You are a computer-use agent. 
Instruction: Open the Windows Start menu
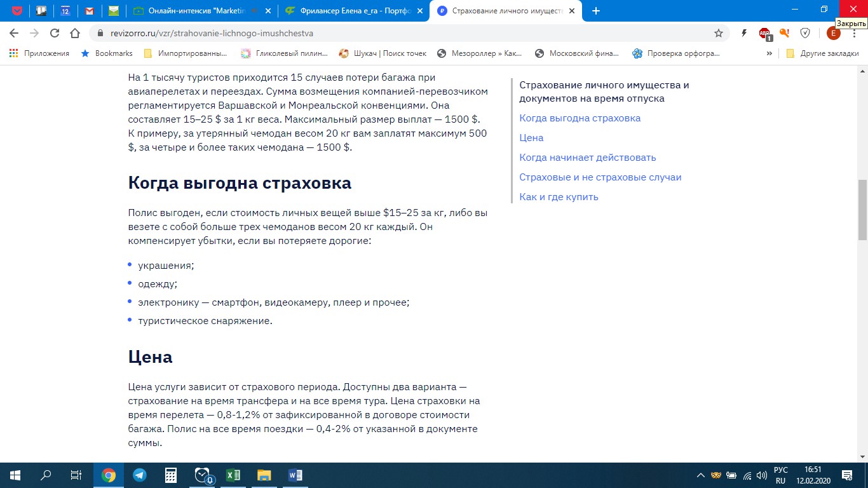[15, 475]
